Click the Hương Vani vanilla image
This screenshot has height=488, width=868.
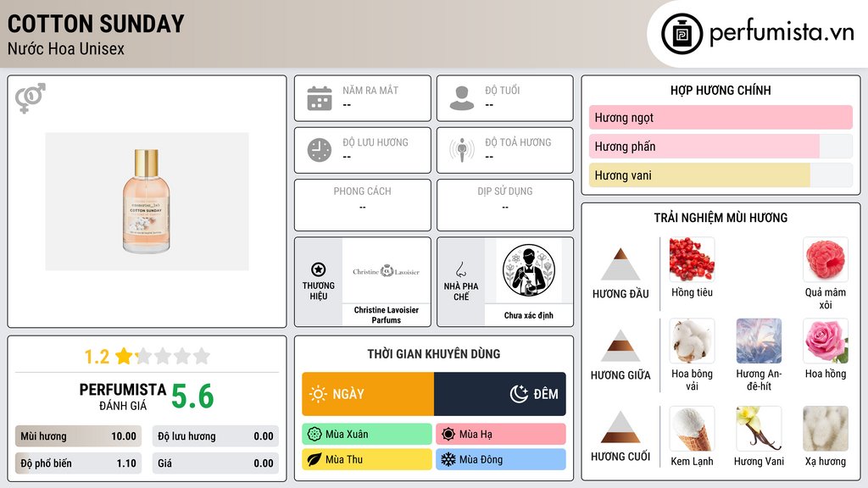coord(759,428)
